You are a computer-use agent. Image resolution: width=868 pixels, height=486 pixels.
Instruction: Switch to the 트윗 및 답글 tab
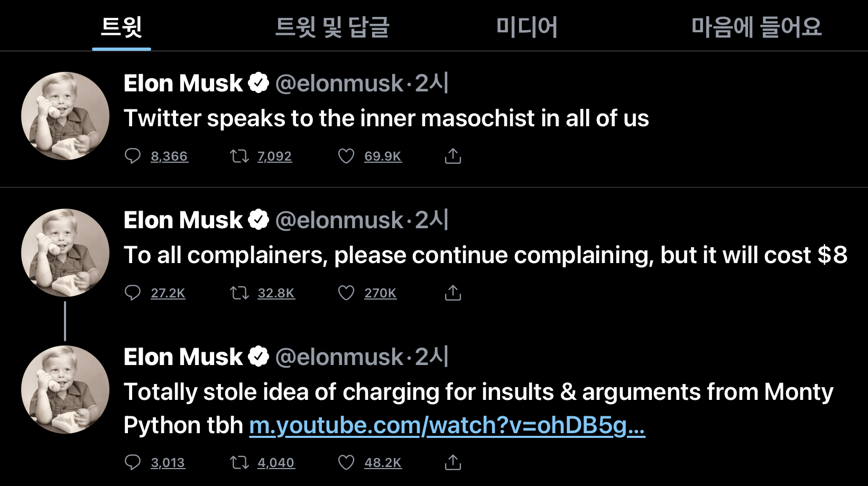click(332, 27)
